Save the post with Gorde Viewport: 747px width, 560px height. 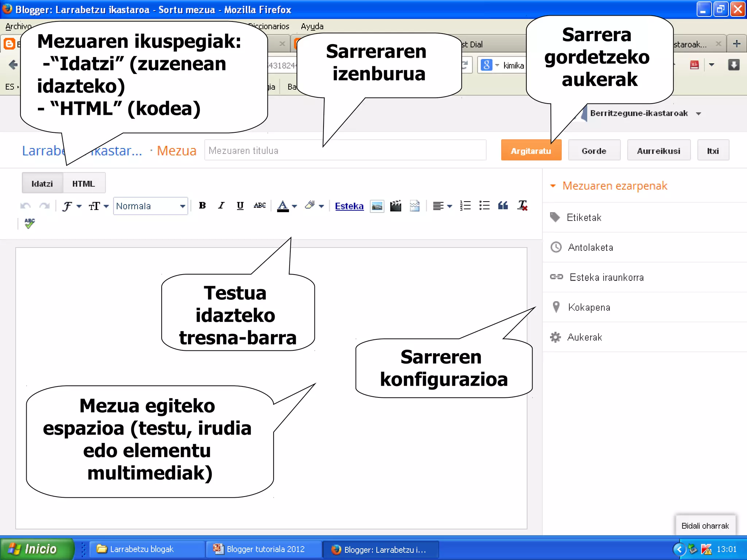594,150
